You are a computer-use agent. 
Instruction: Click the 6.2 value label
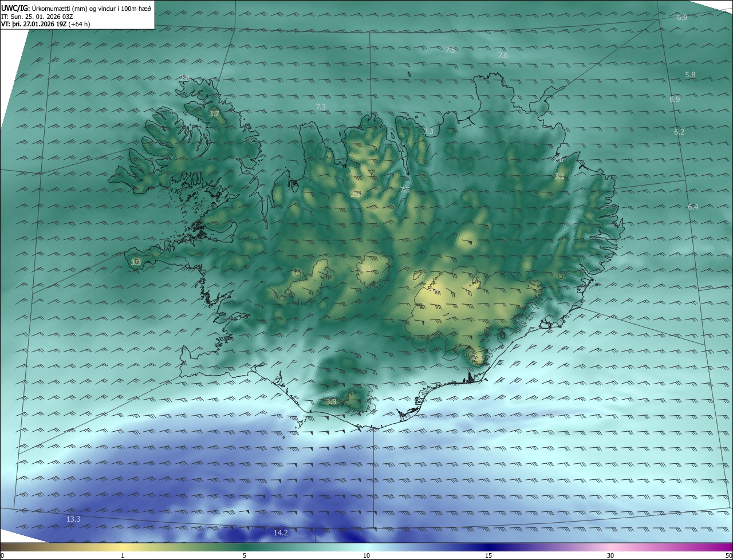(x=679, y=132)
